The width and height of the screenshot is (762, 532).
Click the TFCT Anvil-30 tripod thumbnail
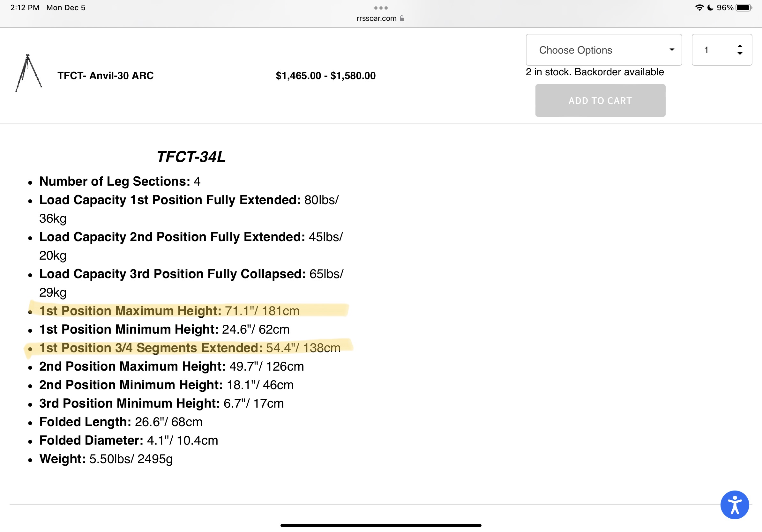28,73
